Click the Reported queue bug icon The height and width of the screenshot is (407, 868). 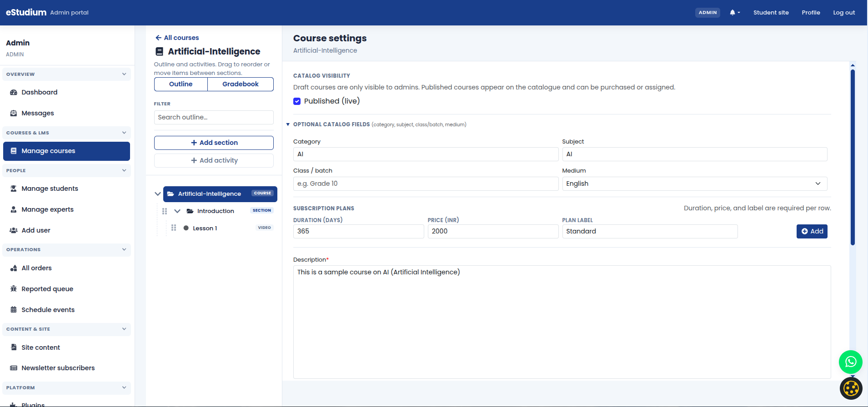point(14,289)
